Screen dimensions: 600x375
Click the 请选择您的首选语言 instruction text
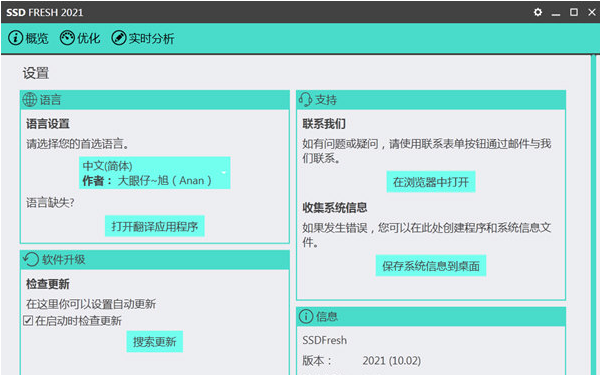click(77, 144)
